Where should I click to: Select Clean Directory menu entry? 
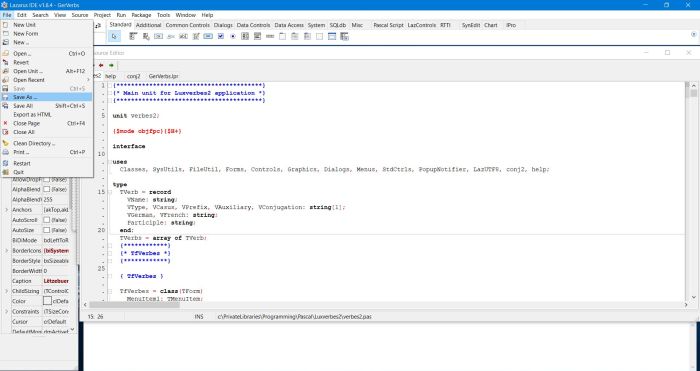46,143
